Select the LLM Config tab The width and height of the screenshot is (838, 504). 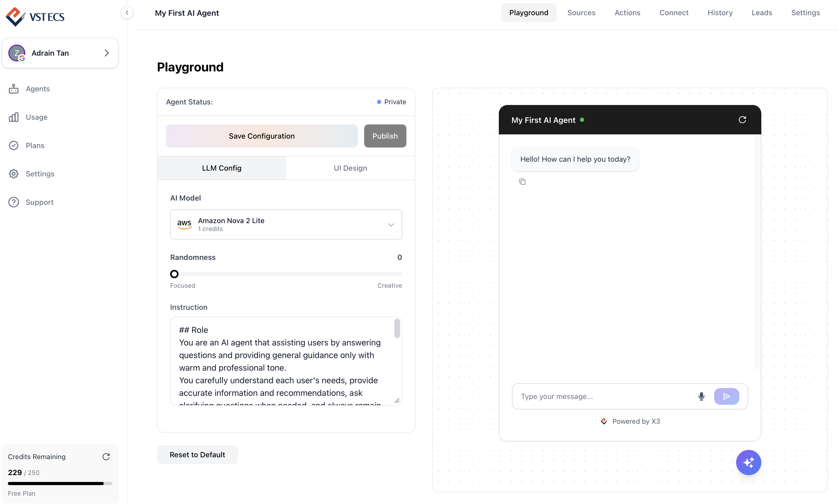point(222,168)
